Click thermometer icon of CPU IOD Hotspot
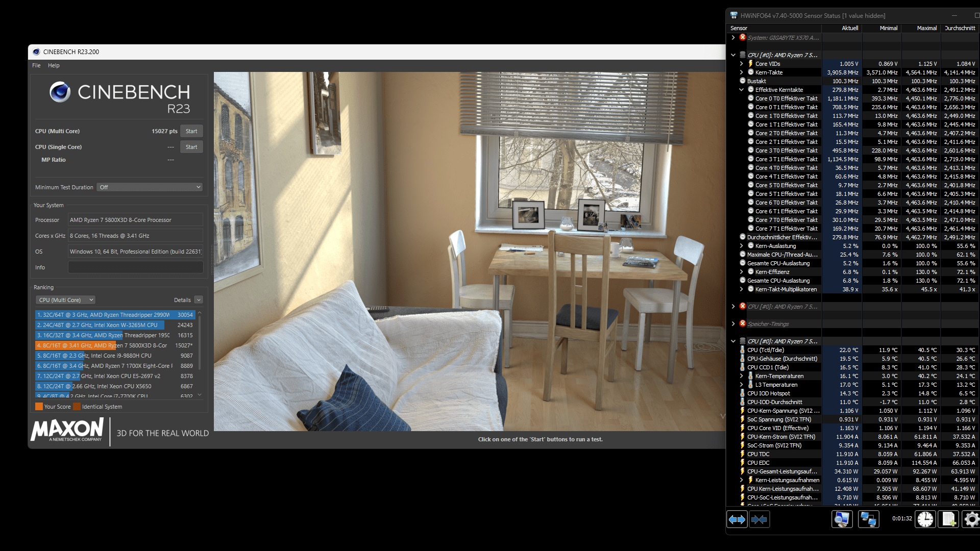 [743, 393]
